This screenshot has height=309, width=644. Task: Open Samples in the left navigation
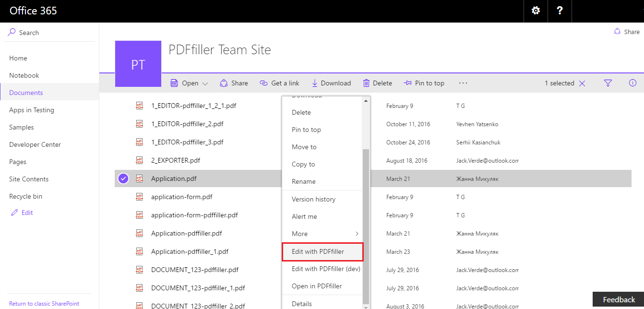click(22, 127)
